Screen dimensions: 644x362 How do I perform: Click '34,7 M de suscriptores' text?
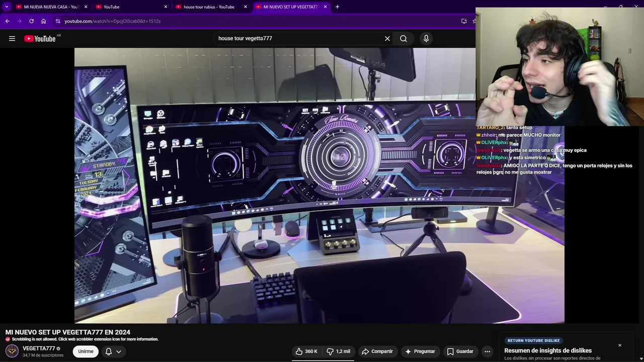[x=43, y=355]
